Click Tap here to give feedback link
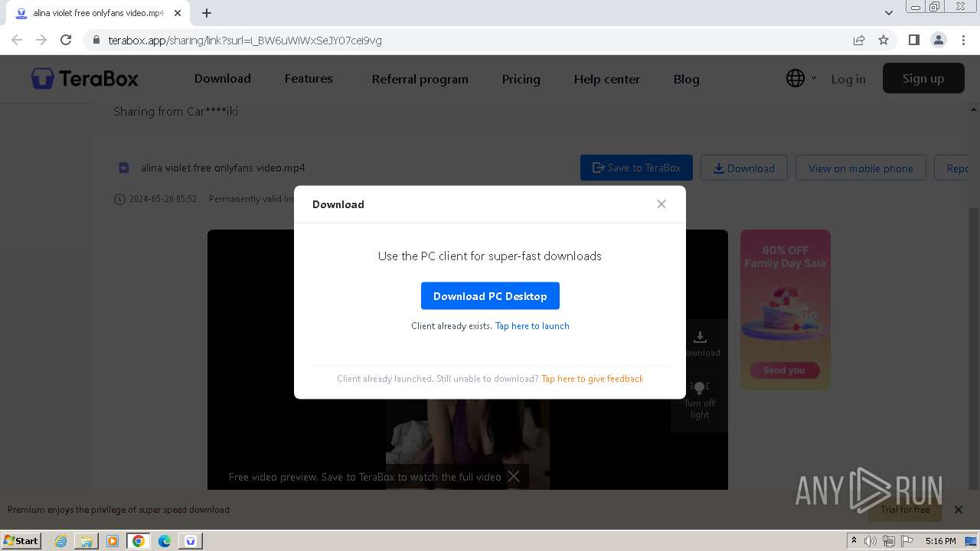980x551 pixels. [592, 379]
